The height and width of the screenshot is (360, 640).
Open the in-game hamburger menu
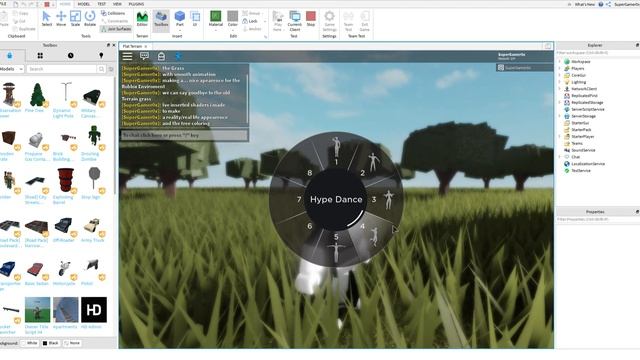(127, 56)
